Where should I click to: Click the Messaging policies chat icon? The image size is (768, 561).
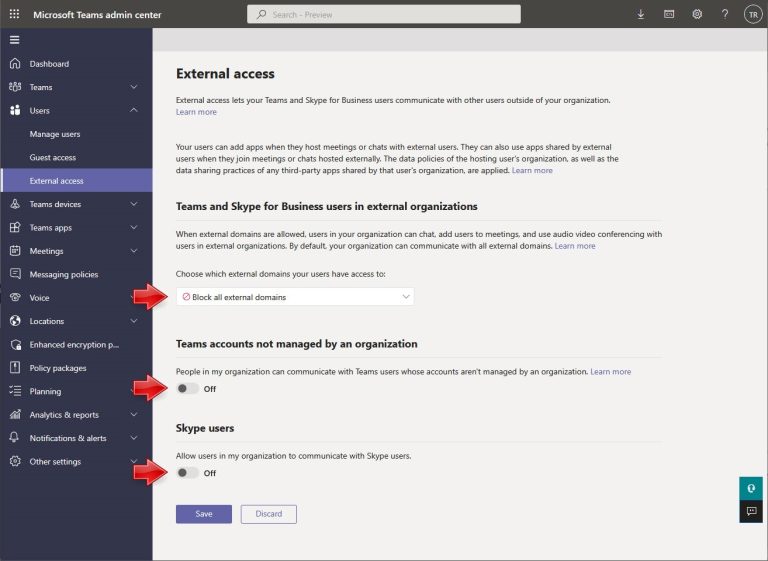coord(15,274)
